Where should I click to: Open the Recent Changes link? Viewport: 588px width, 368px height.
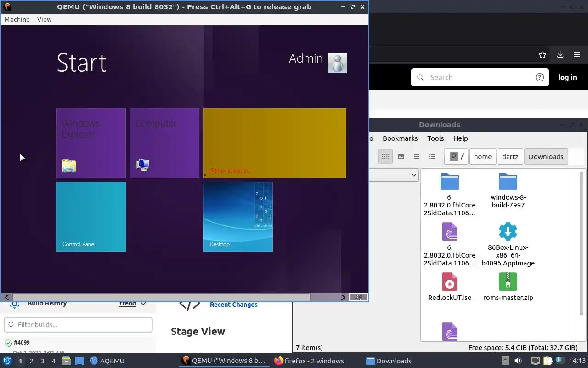pyautogui.click(x=233, y=305)
